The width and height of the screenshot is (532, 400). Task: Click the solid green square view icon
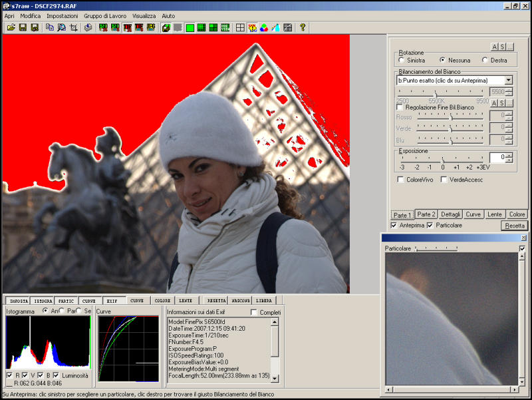click(x=190, y=27)
